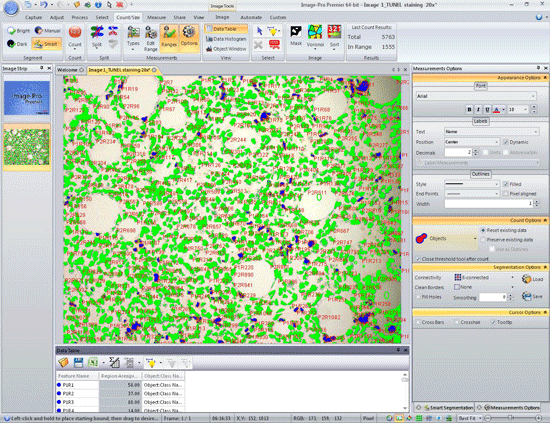Click the Count button in ribbon
Screen dimensions: 550x423
(75, 38)
